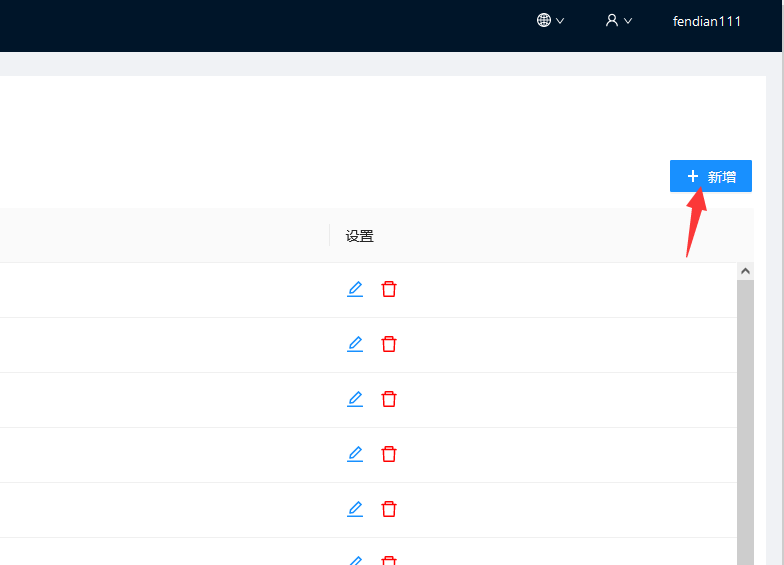Edit the fourth table row
The image size is (784, 565).
tap(355, 454)
